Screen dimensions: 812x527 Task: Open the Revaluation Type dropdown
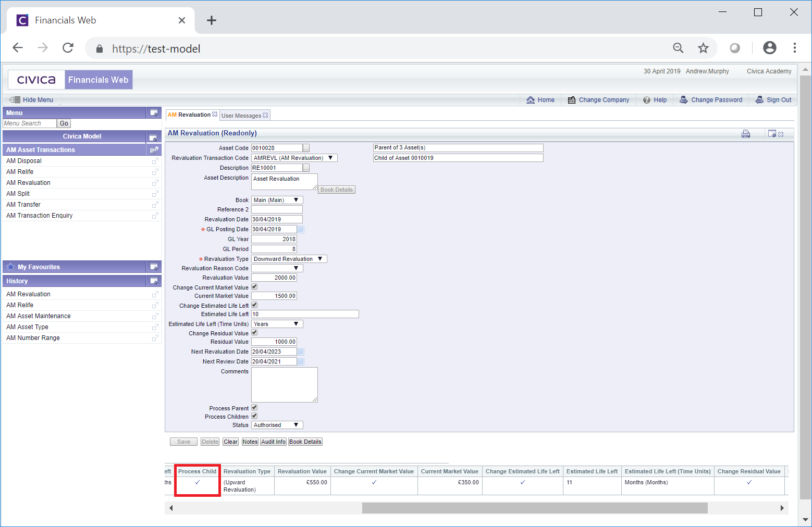click(289, 259)
